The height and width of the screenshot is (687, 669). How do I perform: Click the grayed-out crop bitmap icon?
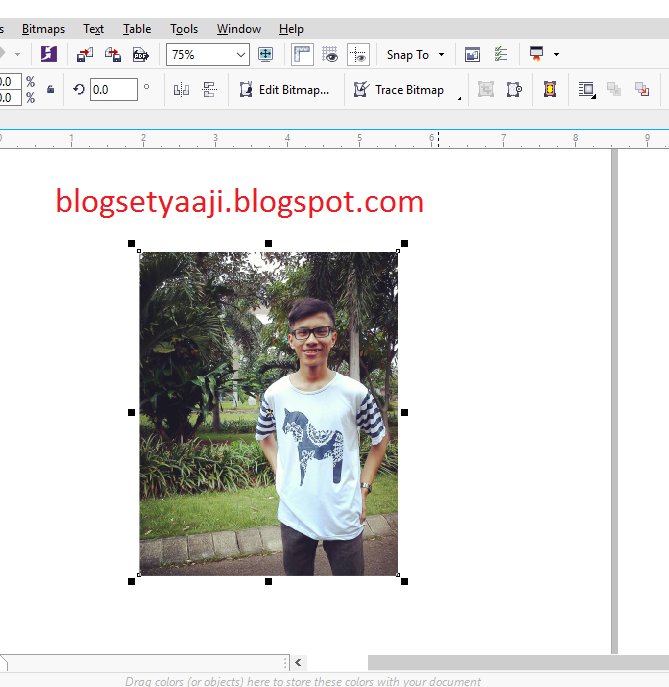(x=486, y=89)
